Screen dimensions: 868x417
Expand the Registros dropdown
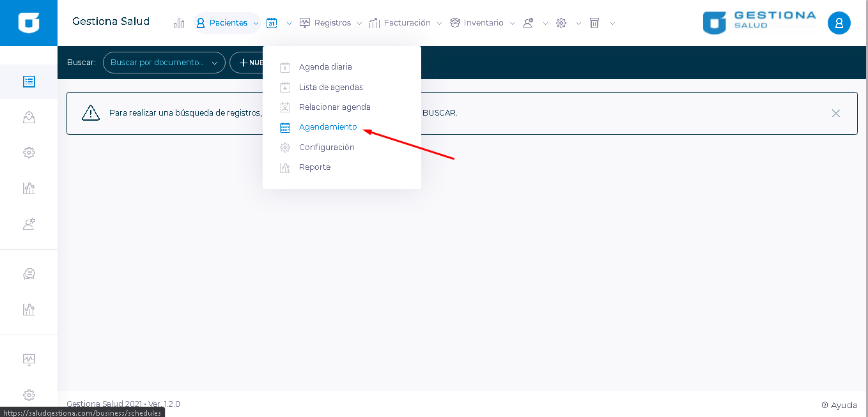(331, 23)
